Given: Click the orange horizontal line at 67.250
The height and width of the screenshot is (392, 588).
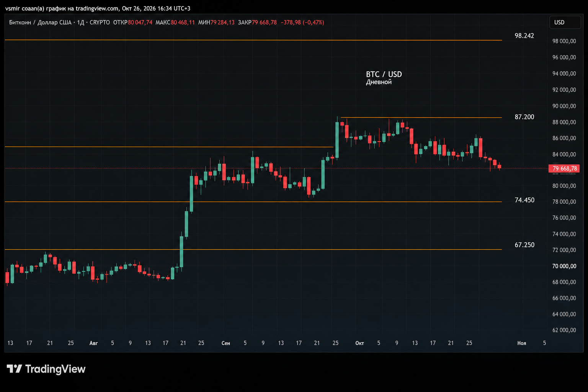Looking at the screenshot, I should [253, 250].
